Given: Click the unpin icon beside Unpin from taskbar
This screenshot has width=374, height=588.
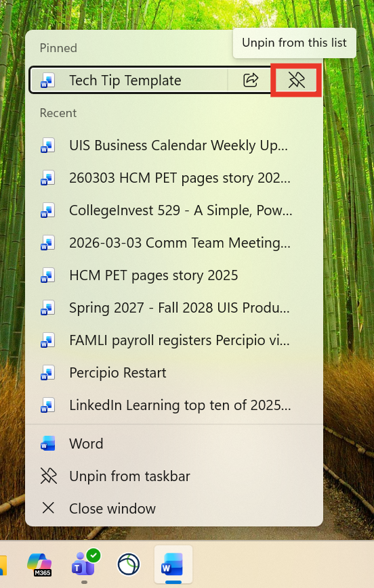Looking at the screenshot, I should click(48, 476).
